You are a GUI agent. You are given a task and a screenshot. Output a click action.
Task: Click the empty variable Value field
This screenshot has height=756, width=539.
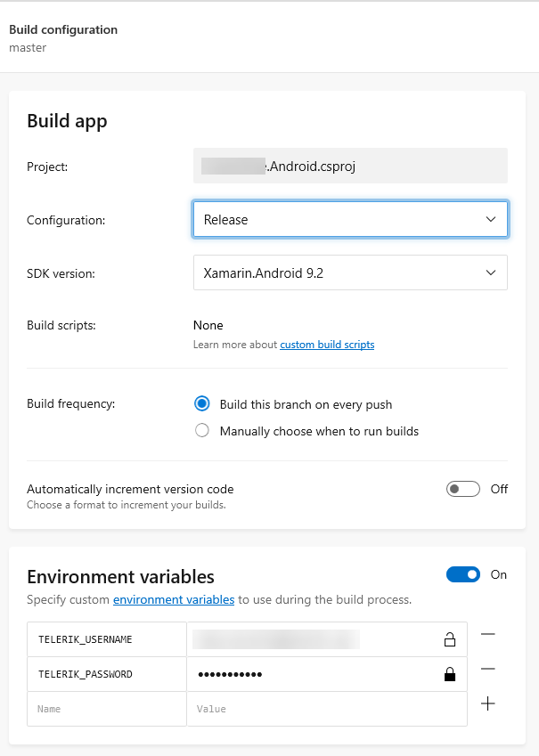[326, 709]
